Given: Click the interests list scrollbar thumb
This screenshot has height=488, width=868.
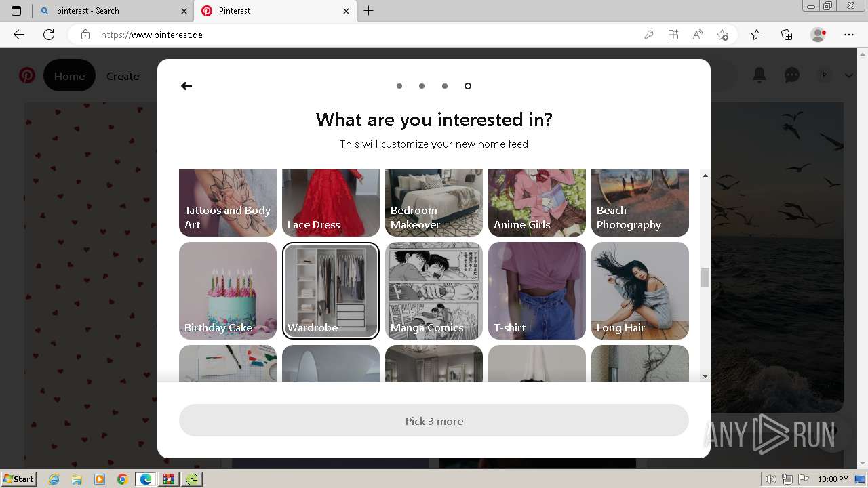Looking at the screenshot, I should (x=705, y=277).
